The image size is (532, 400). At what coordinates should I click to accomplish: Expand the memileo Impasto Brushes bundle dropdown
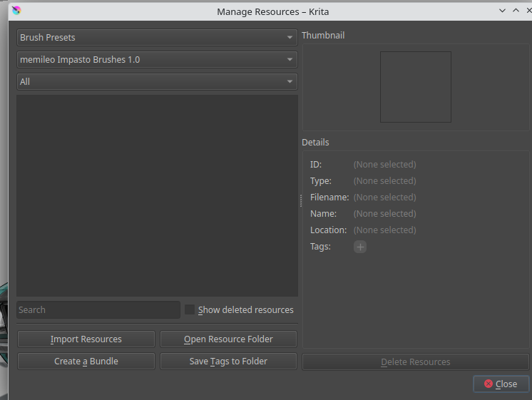[x=157, y=59]
